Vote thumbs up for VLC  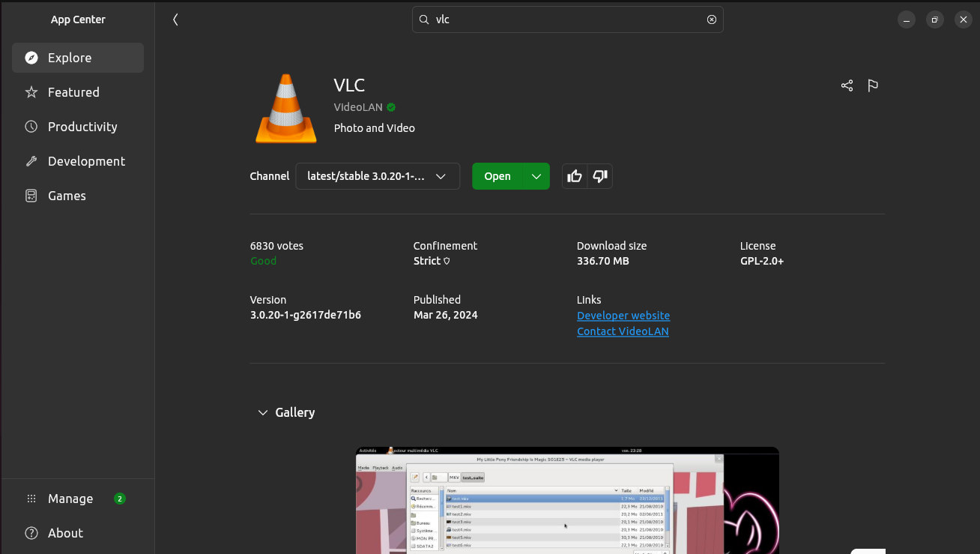point(575,176)
